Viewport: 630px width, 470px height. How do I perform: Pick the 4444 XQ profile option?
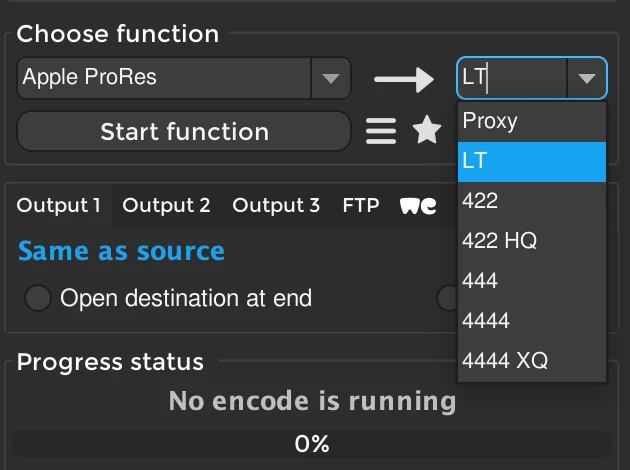pos(532,360)
